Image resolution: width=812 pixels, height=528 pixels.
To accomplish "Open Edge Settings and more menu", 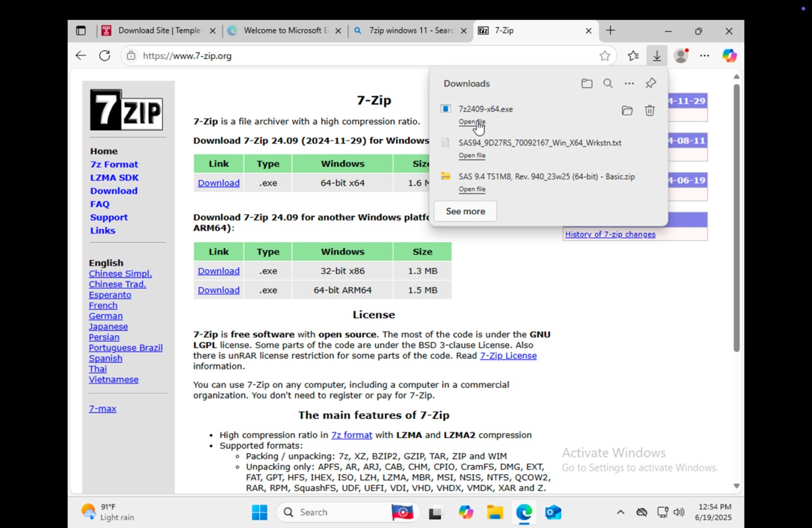I will [x=705, y=56].
